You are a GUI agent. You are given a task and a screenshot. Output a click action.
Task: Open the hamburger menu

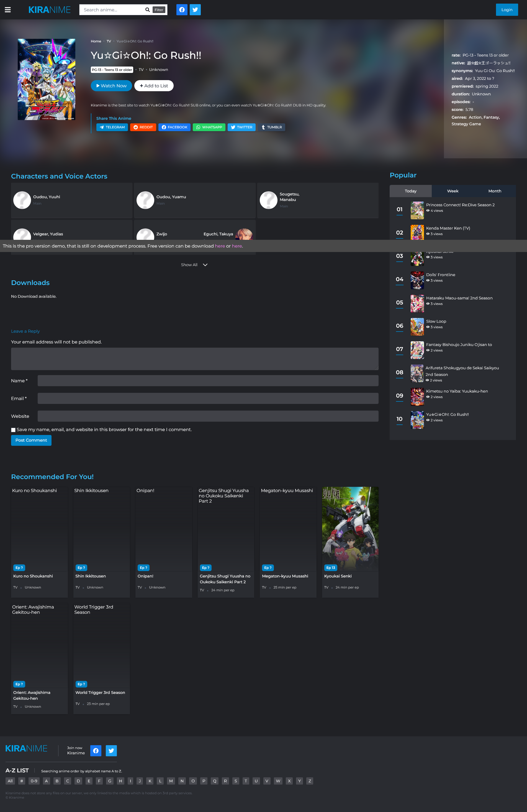click(x=8, y=9)
